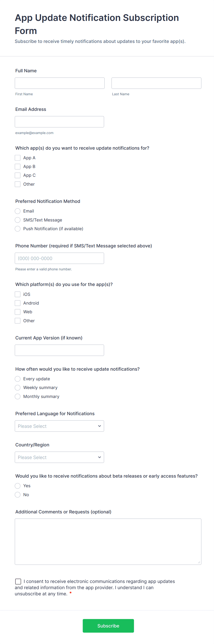Click the Last Name input field
The height and width of the screenshot is (644, 214).
pos(156,83)
